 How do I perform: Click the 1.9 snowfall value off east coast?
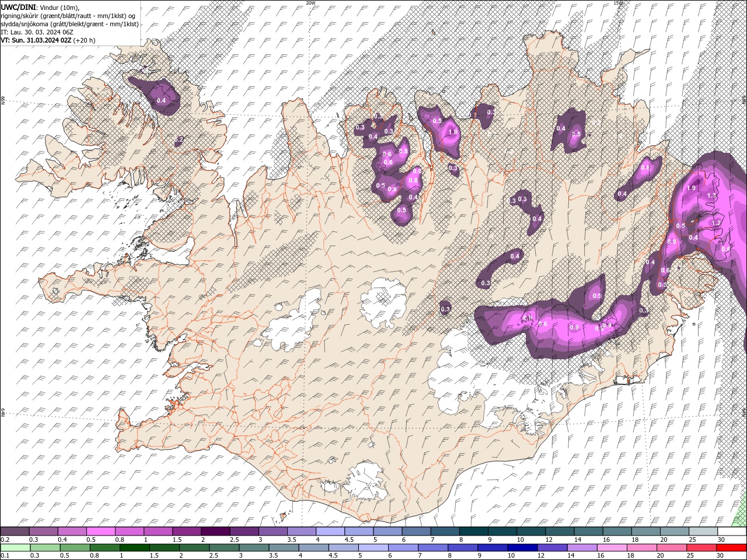(692, 188)
